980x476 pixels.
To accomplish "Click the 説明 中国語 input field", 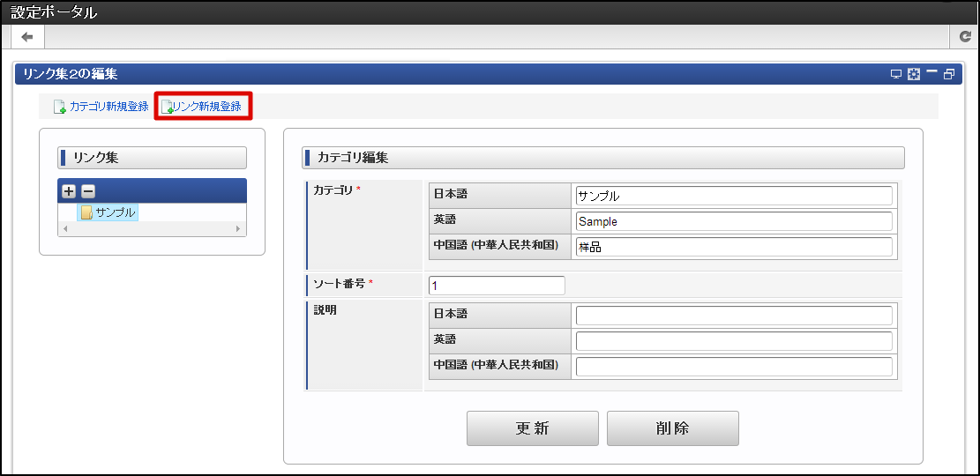I will (x=734, y=367).
